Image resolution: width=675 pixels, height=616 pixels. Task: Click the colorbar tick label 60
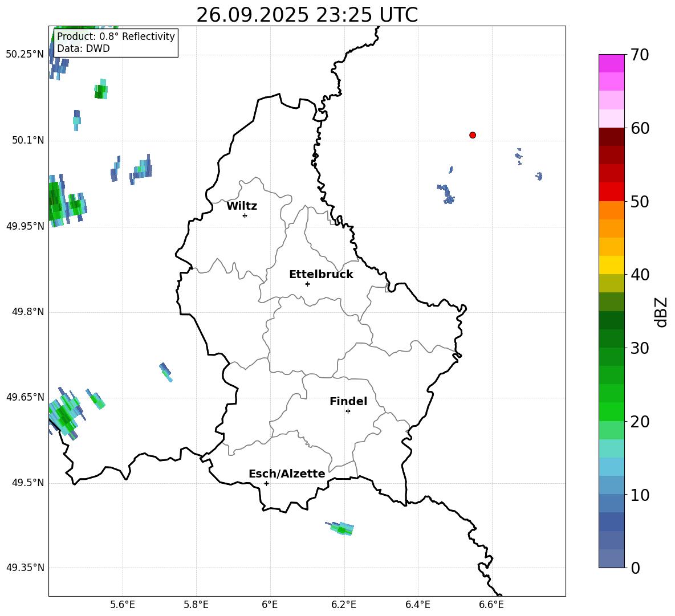coord(640,128)
